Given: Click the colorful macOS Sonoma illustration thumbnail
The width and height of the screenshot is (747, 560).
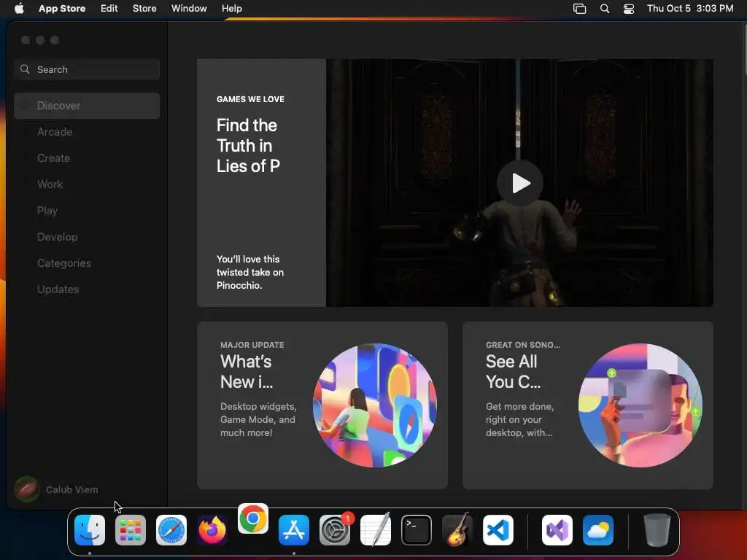Looking at the screenshot, I should point(374,405).
